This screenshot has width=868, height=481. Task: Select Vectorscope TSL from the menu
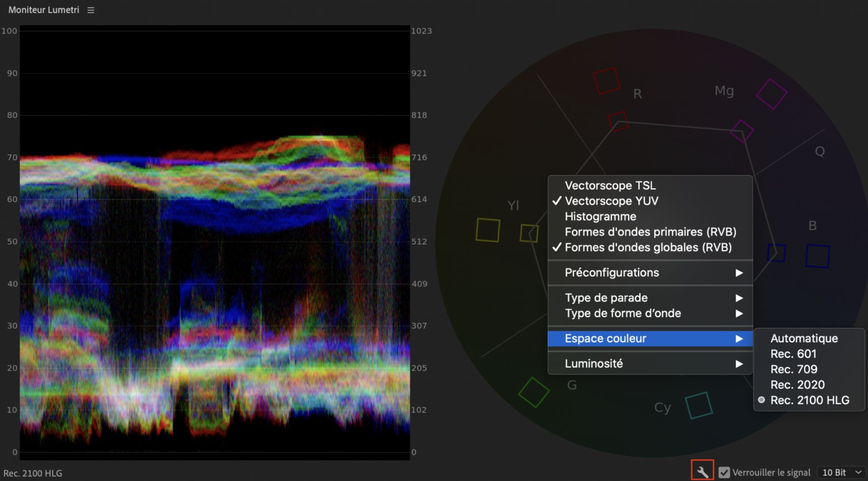click(x=610, y=186)
